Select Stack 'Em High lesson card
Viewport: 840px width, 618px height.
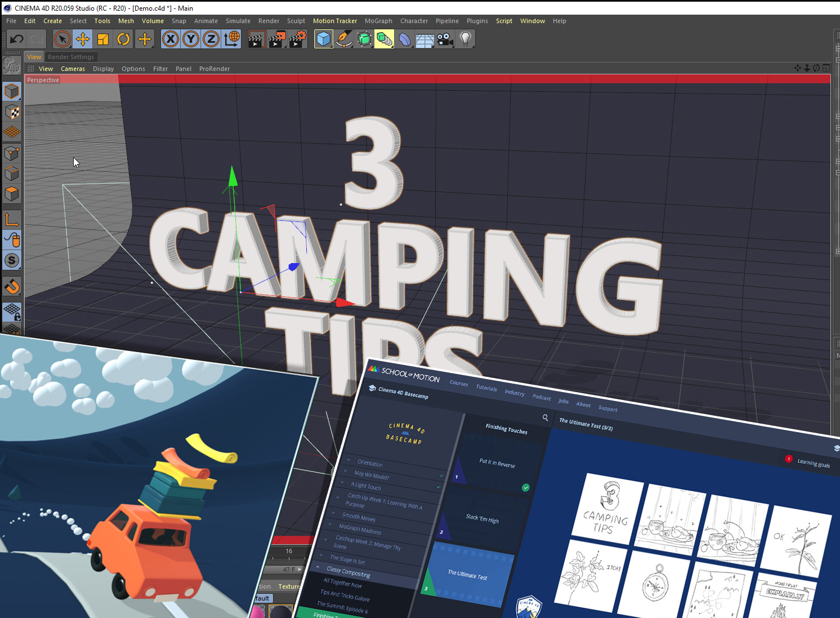[482, 518]
